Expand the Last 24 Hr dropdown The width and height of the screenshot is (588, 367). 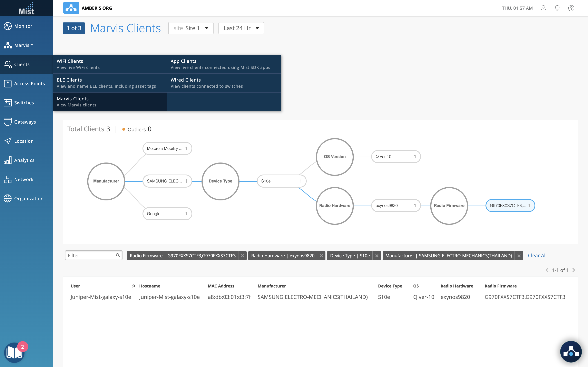tap(241, 28)
